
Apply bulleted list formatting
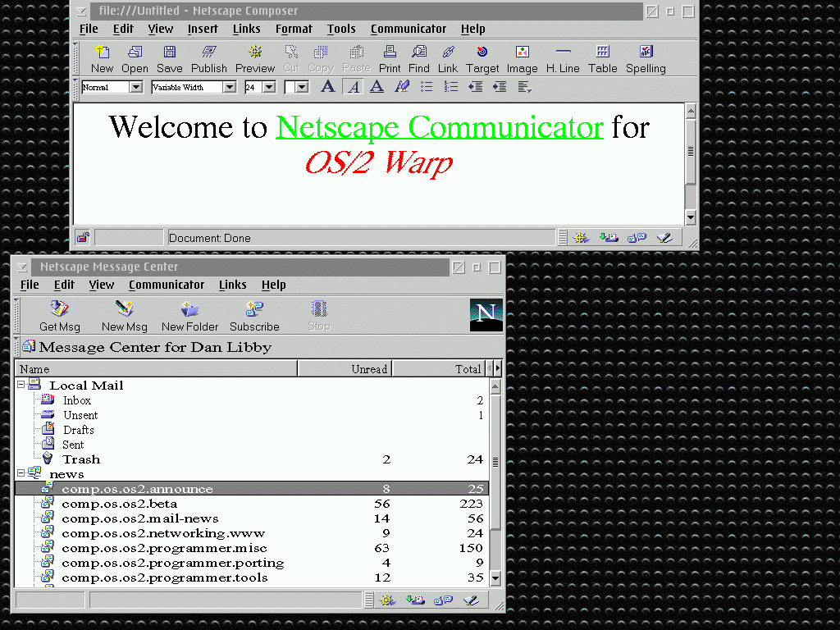pyautogui.click(x=427, y=86)
